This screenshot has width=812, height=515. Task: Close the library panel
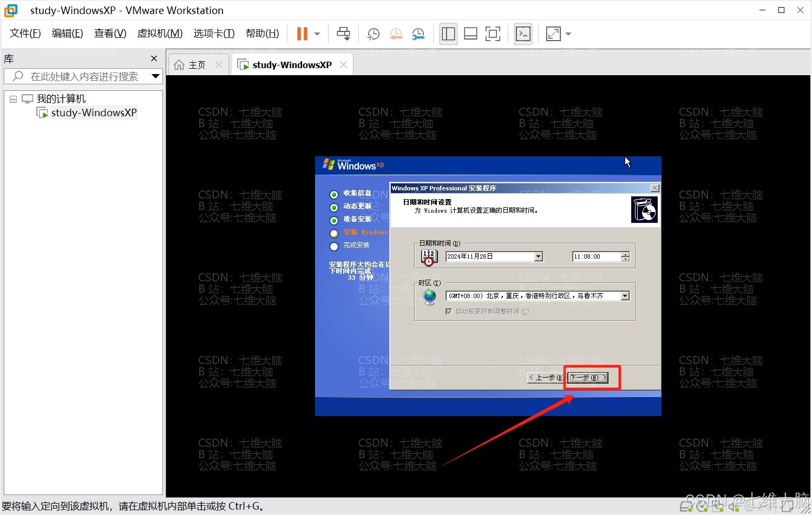(x=154, y=58)
